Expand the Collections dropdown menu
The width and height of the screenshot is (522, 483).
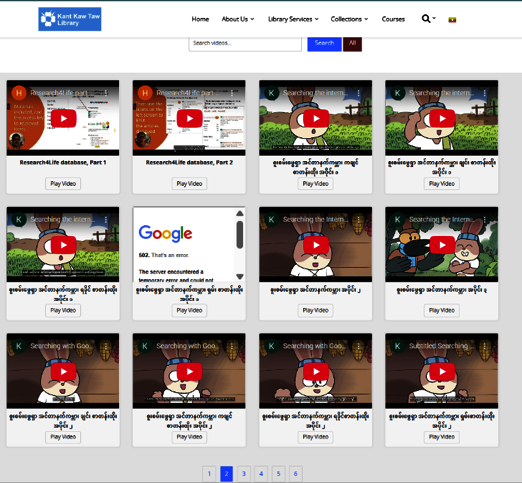(x=349, y=19)
